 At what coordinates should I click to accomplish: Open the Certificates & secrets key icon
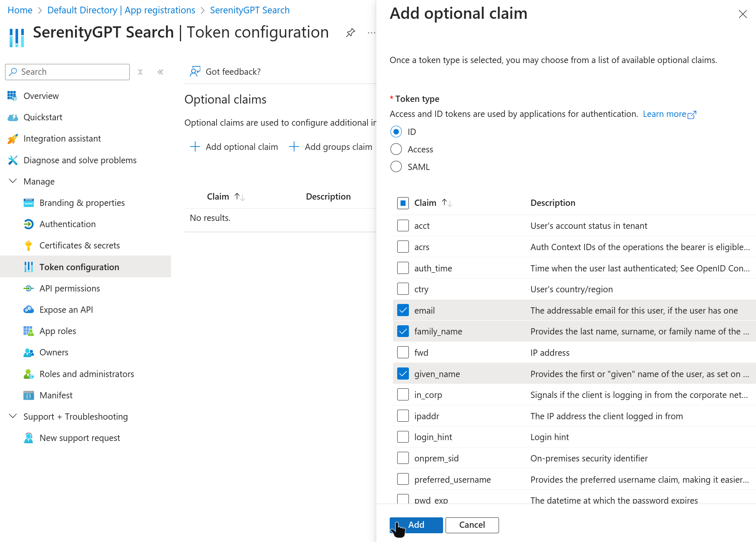(x=28, y=246)
